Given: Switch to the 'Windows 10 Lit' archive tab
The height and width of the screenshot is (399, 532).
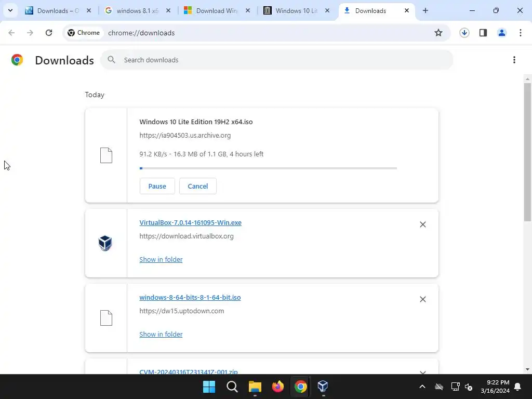Looking at the screenshot, I should click(296, 10).
